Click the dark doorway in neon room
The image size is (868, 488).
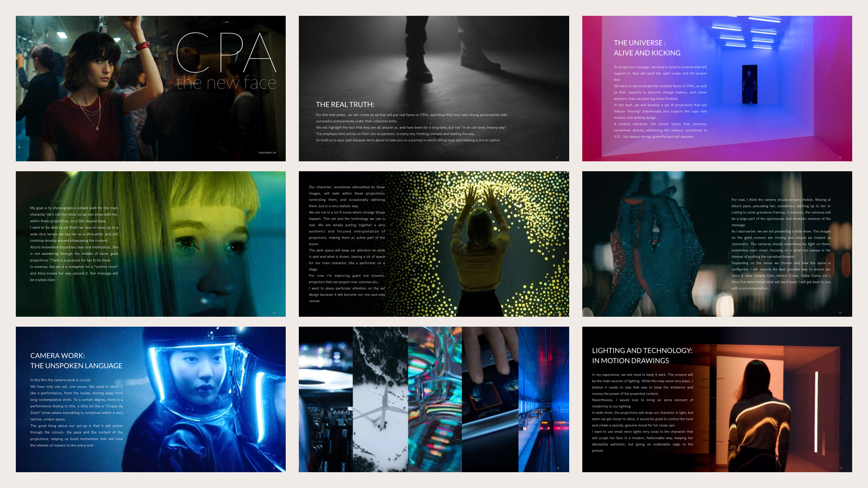tap(749, 84)
